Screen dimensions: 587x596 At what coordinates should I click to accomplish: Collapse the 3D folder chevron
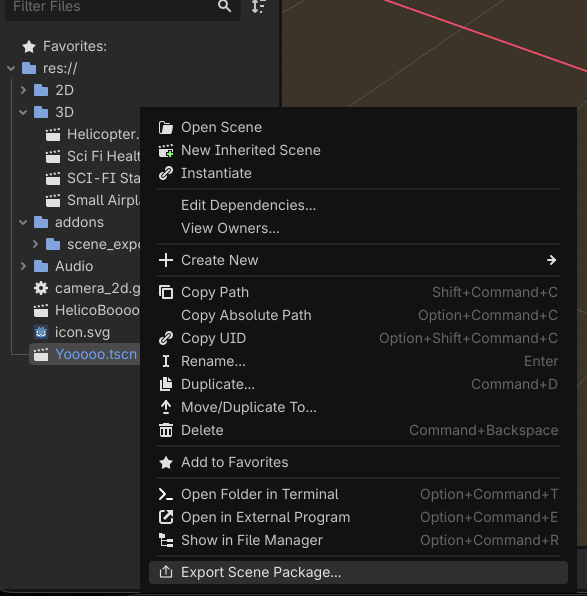[23, 113]
